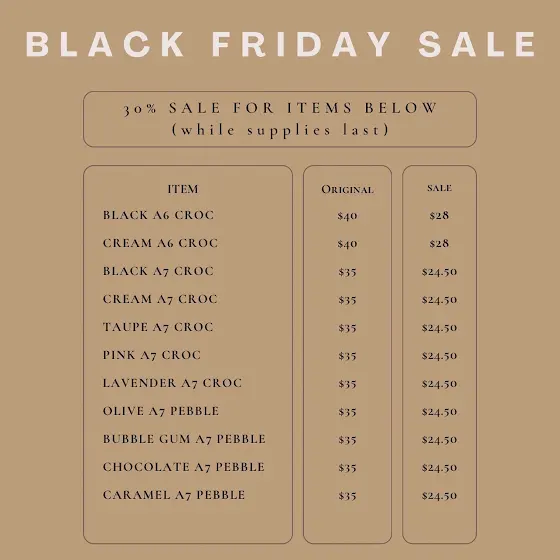Click the BLACK A7 CROC item

tap(158, 271)
